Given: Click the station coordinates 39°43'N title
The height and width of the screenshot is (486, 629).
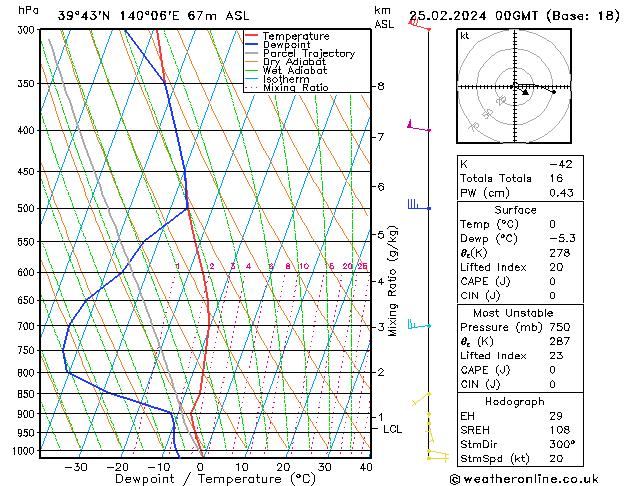Looking at the screenshot, I should click(x=83, y=16).
